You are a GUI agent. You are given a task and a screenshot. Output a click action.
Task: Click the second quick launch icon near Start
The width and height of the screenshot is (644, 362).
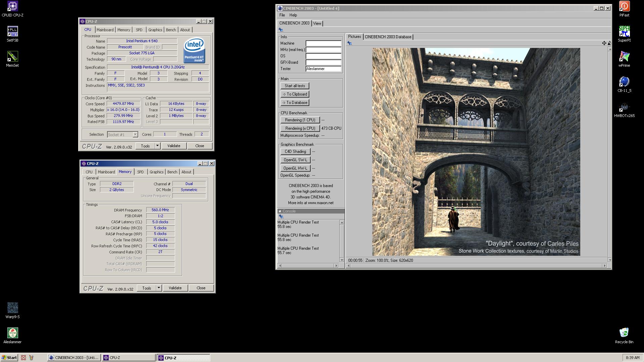coord(31,358)
